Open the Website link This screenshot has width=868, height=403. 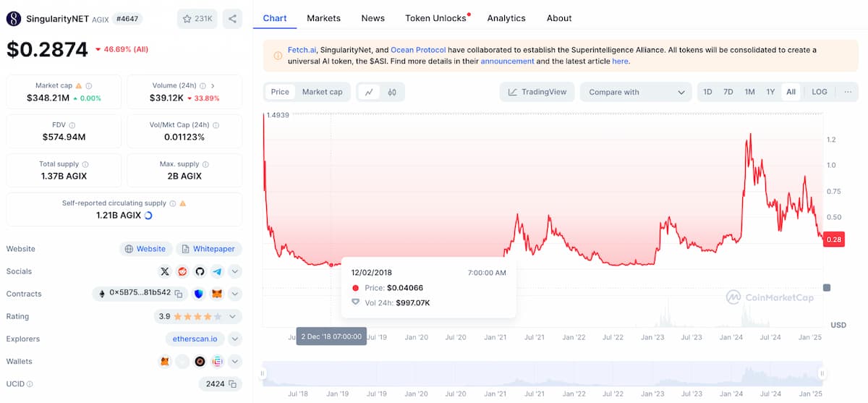pos(146,249)
